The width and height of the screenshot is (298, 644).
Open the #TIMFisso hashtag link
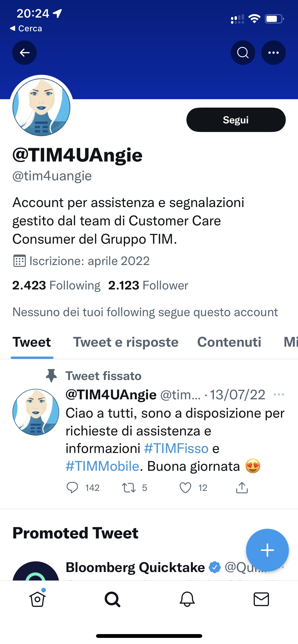coord(176,448)
